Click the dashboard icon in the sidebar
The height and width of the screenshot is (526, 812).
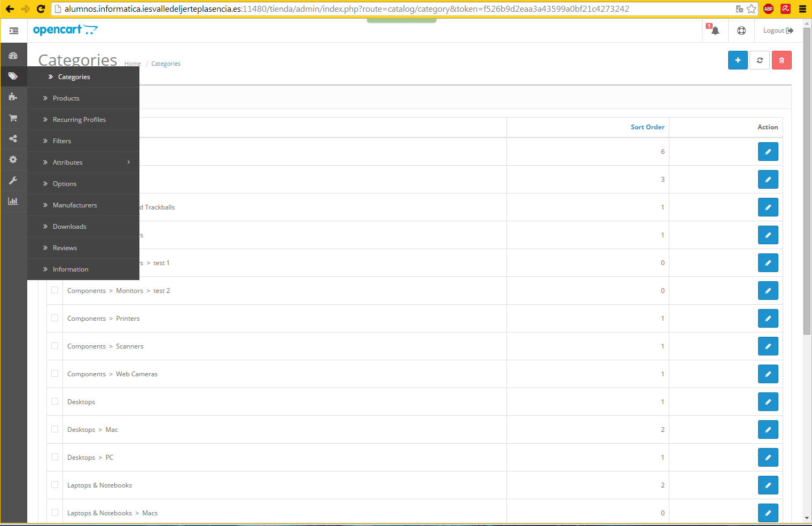pos(13,56)
